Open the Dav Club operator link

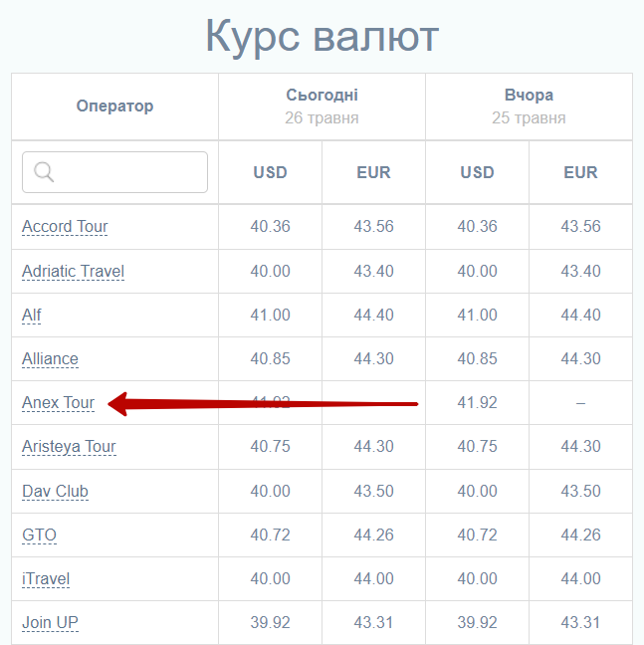pos(55,492)
